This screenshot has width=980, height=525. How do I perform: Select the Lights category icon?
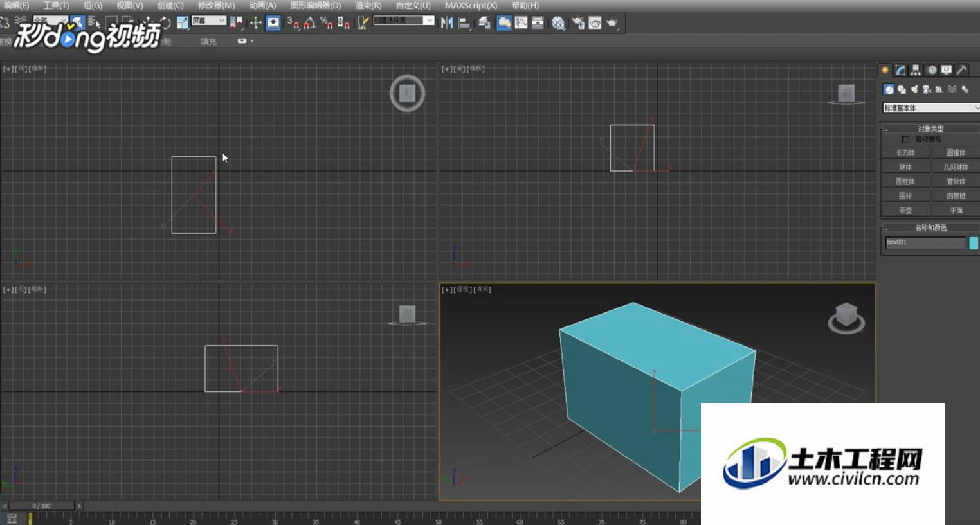point(914,89)
